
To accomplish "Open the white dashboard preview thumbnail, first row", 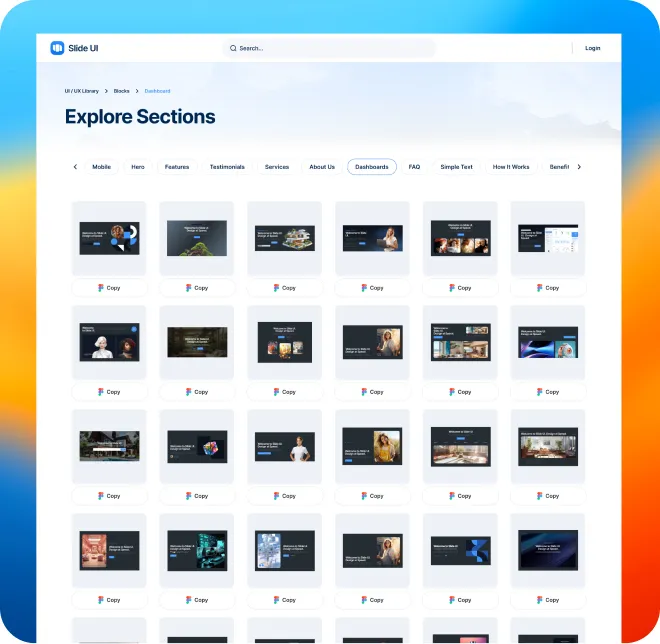I will (x=548, y=238).
